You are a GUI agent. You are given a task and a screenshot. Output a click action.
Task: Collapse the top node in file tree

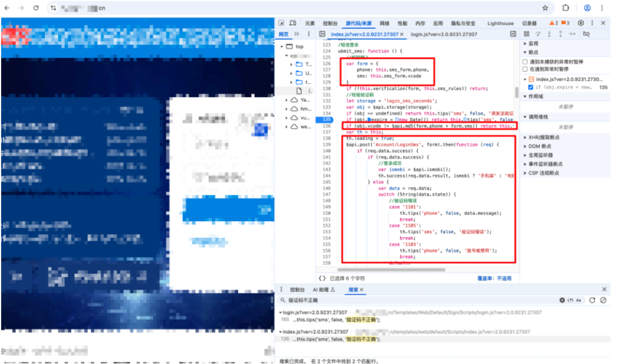(281, 46)
